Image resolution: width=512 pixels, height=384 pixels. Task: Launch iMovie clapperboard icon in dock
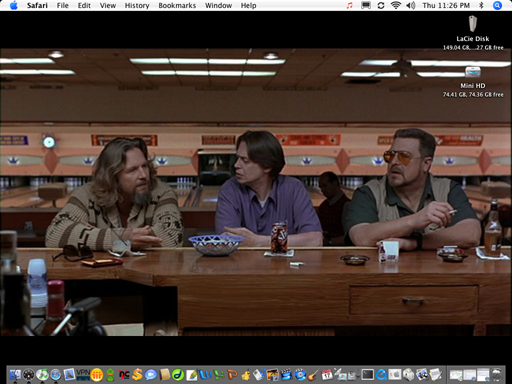[286, 375]
